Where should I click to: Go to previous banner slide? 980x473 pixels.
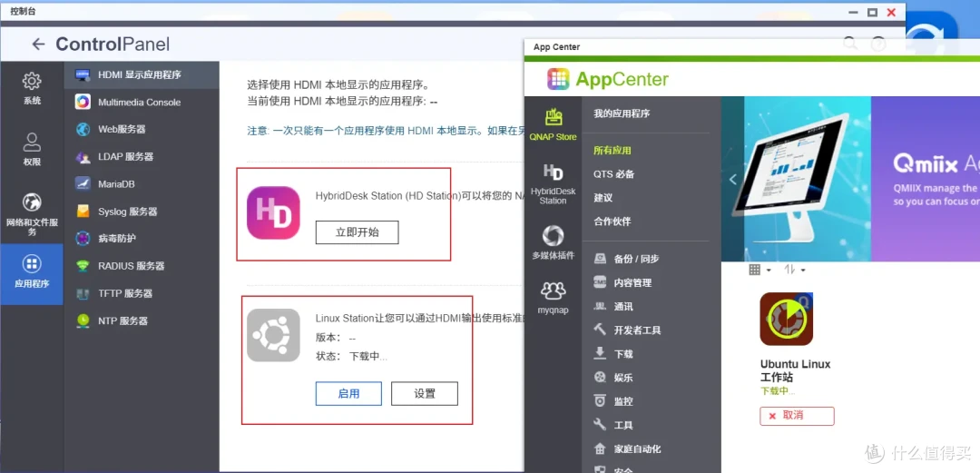pos(733,180)
